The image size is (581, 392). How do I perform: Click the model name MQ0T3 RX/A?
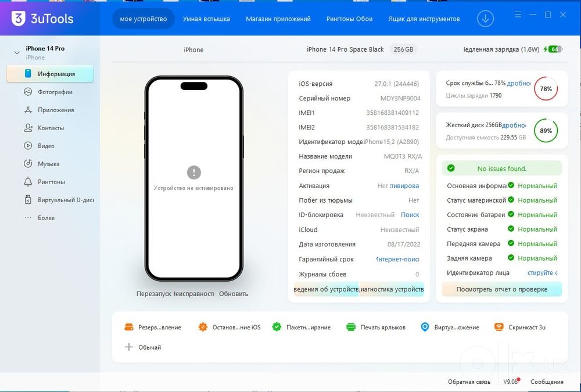tap(403, 156)
